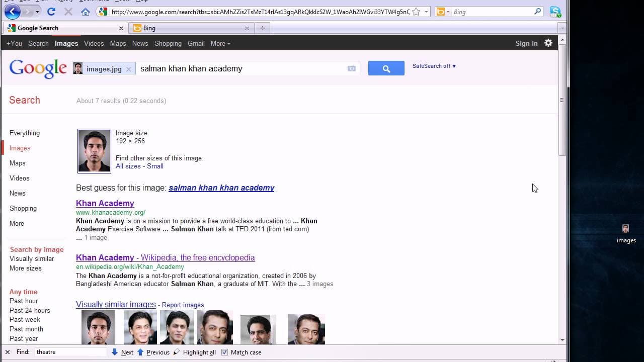The height and width of the screenshot is (362, 644).
Task: Click the Skype toolbar icon
Action: pyautogui.click(x=555, y=12)
